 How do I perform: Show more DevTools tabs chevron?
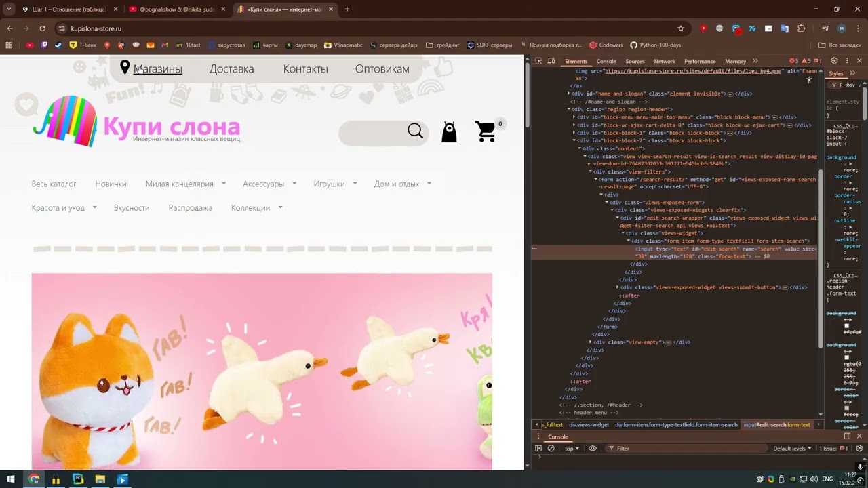tap(755, 61)
